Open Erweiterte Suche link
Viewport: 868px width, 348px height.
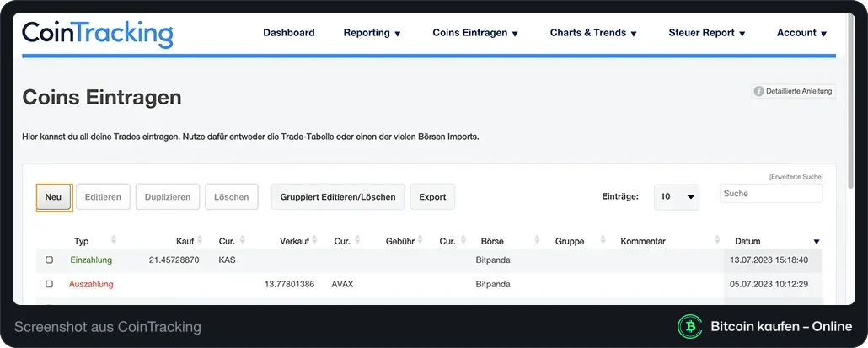[796, 177]
